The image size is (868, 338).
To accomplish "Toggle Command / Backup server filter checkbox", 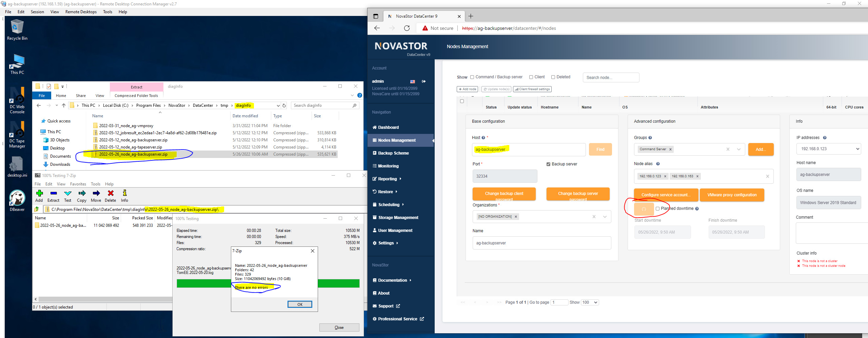I will click(x=472, y=77).
